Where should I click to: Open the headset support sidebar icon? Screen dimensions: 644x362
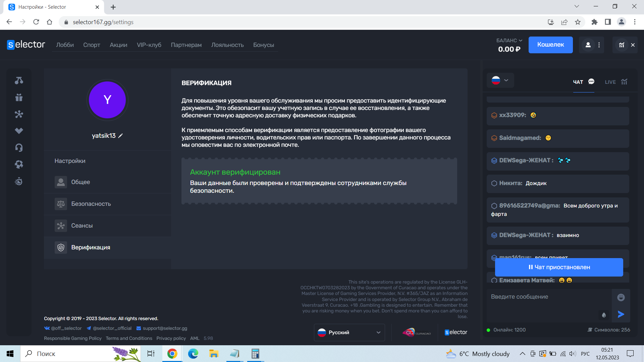click(19, 147)
